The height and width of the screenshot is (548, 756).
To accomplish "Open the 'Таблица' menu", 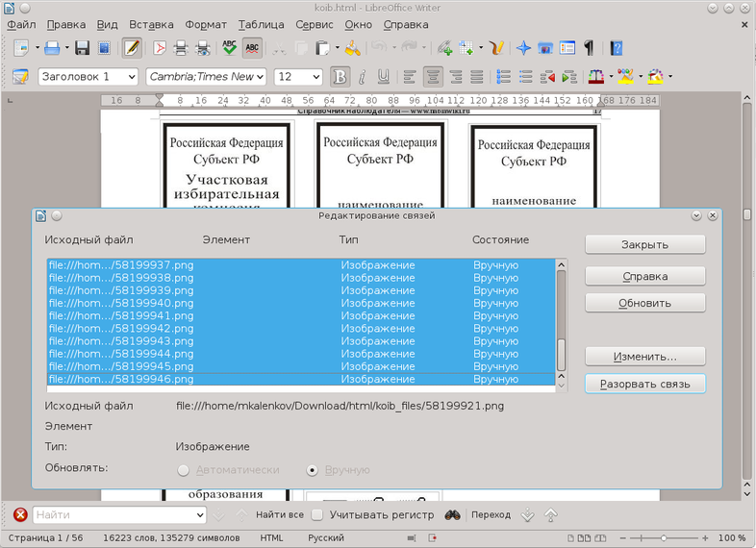I will pos(261,25).
